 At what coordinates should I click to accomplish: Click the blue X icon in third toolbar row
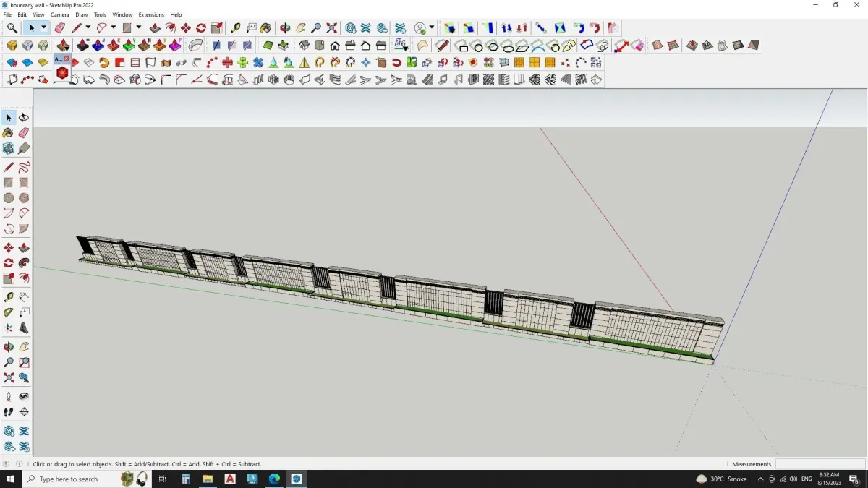coord(258,63)
